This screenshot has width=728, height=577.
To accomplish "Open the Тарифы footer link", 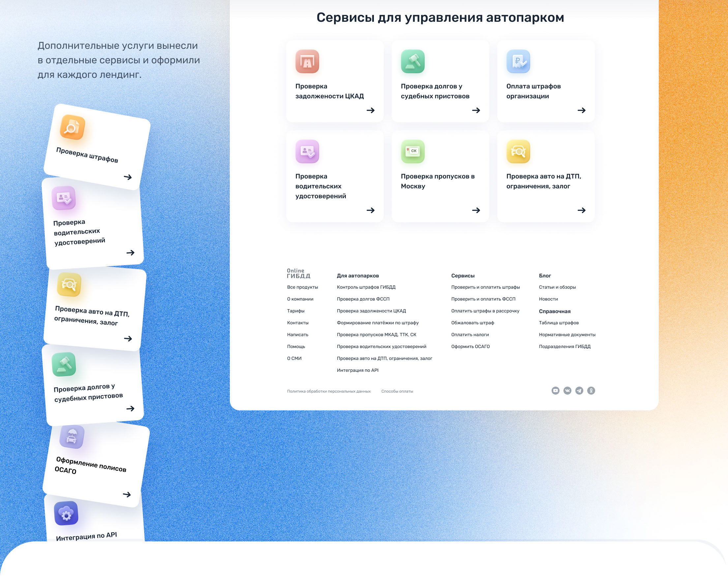I will tap(295, 311).
